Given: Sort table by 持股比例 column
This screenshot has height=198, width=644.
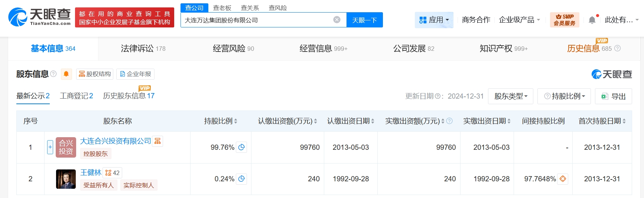Looking at the screenshot, I should coord(235,121).
